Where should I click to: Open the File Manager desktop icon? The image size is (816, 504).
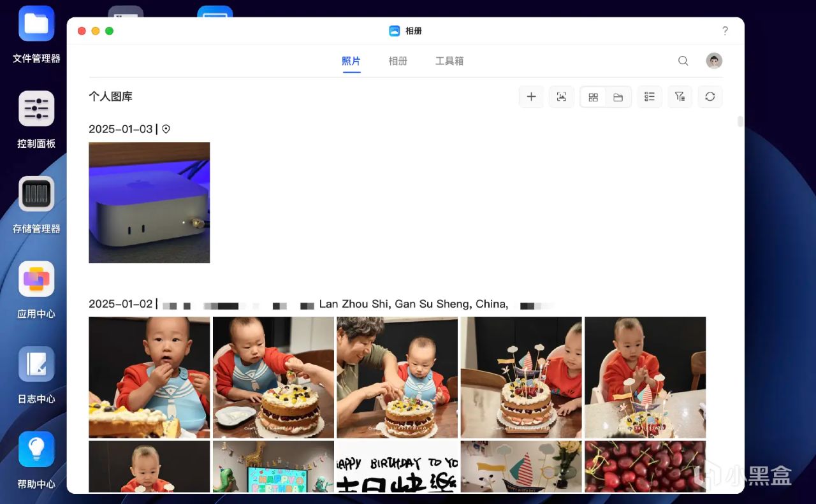36,24
